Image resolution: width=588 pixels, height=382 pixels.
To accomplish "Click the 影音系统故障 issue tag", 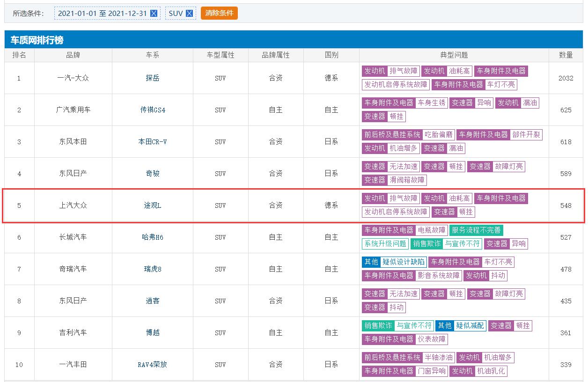I will (x=439, y=276).
